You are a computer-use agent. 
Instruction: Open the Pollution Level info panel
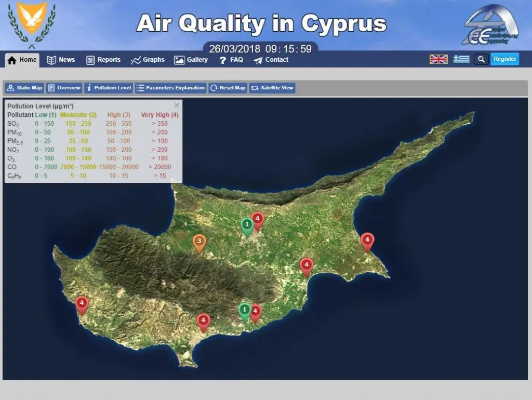tap(108, 88)
